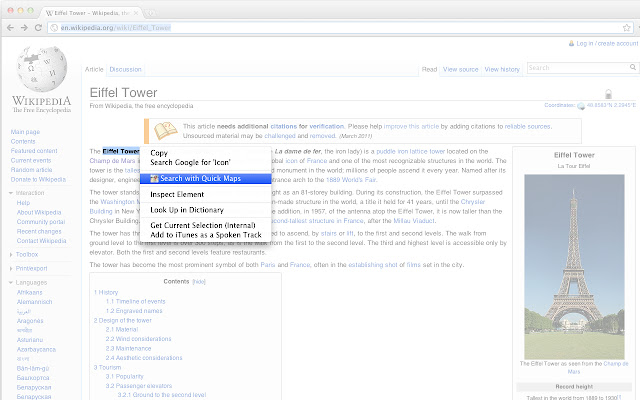Open the wrench settings menu icon
The image size is (640, 400).
[630, 27]
